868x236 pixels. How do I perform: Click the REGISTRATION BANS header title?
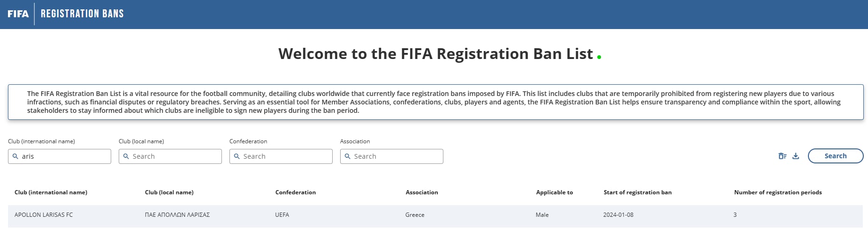pyautogui.click(x=82, y=14)
